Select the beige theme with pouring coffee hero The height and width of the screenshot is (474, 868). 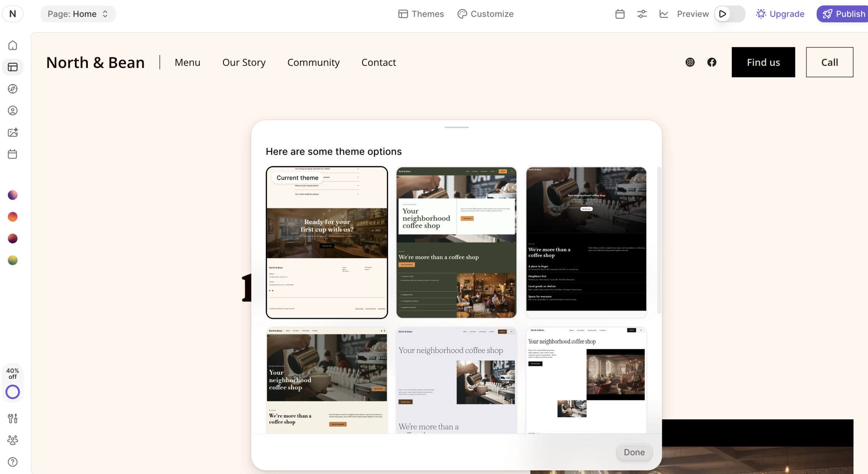(x=327, y=380)
